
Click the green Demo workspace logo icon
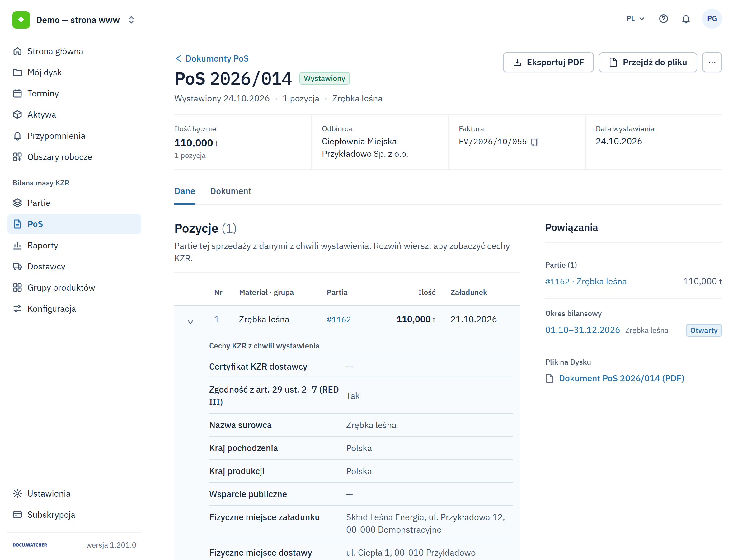(21, 20)
